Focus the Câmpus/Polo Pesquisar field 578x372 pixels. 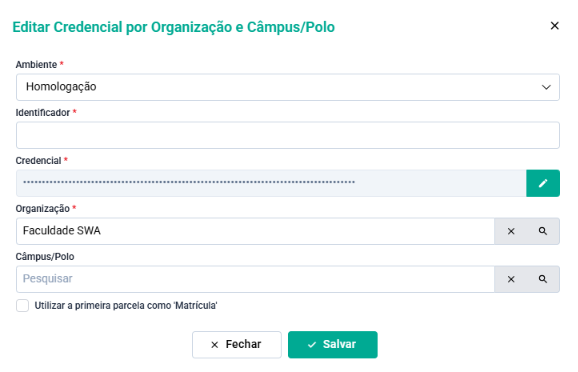tap(255, 279)
